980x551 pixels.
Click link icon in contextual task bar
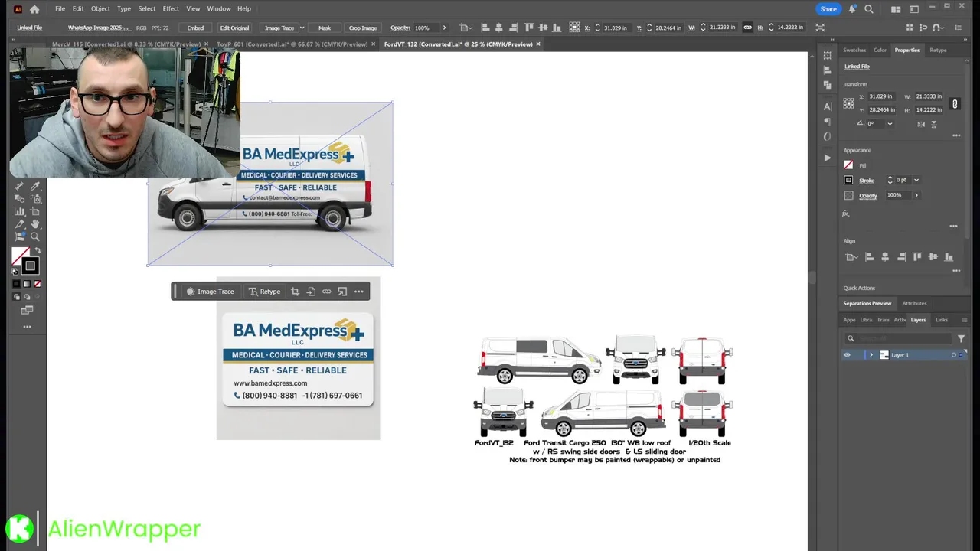point(327,292)
